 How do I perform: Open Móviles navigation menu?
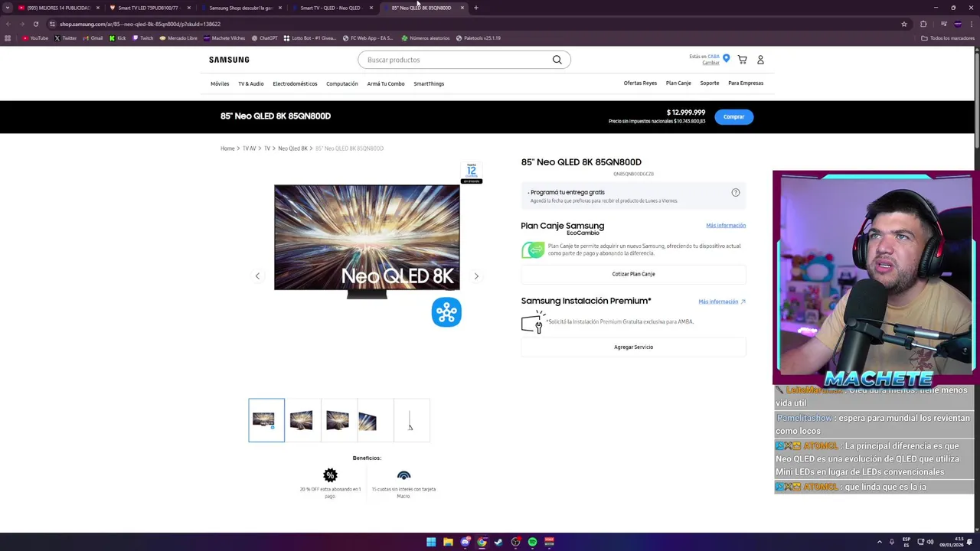[220, 83]
